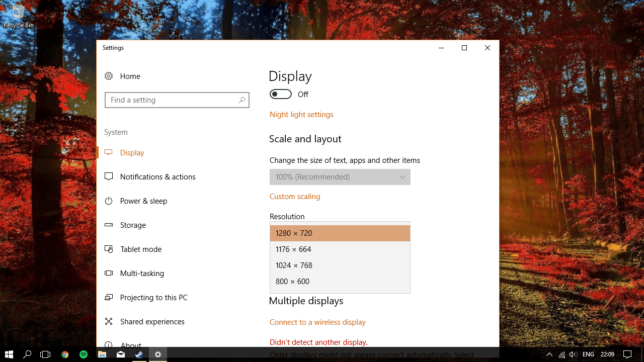
Task: Launch Google Chrome from the taskbar
Action: [65, 354]
